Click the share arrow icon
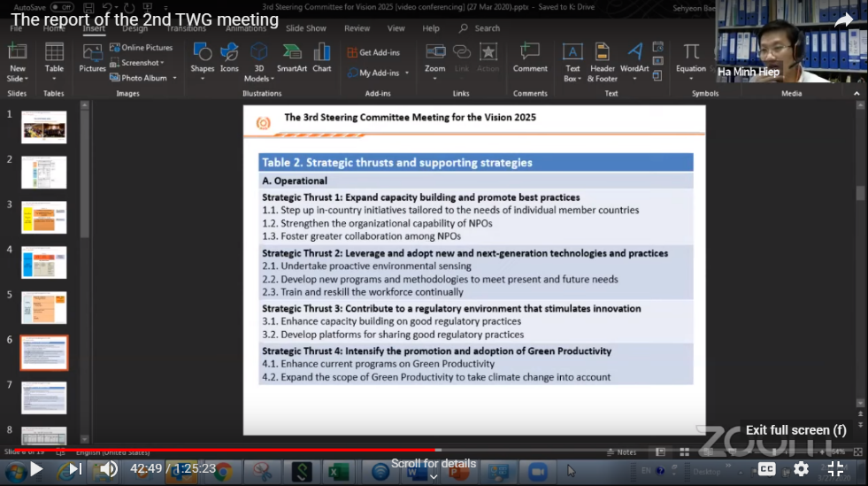Viewport: 868px width, 486px height. click(x=843, y=20)
